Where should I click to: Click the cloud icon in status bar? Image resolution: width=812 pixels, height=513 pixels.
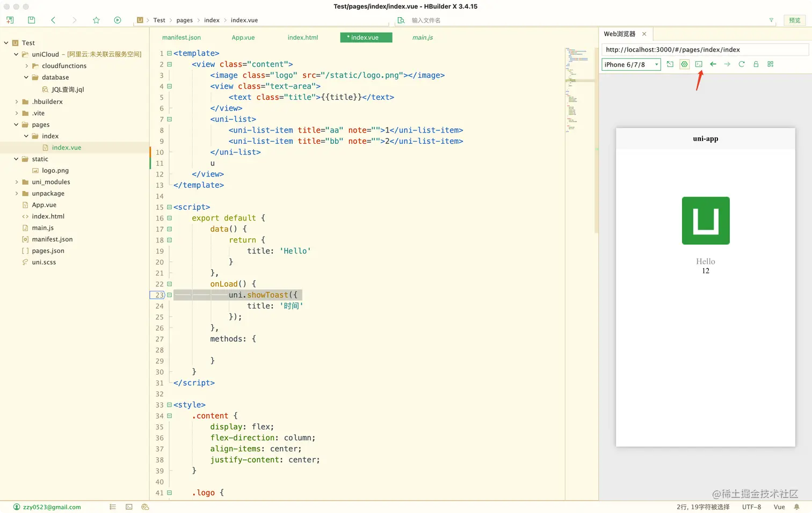coord(145,507)
